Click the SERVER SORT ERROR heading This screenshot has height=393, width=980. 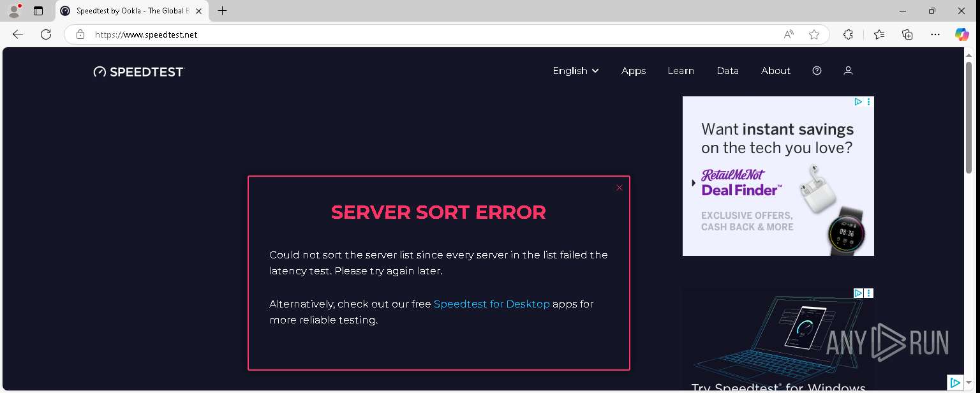(438, 212)
